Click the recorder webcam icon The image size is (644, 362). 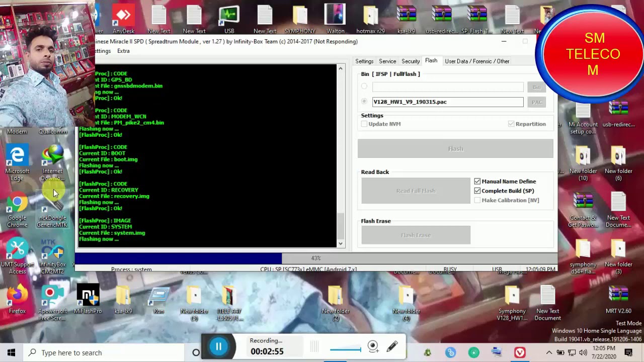click(373, 346)
